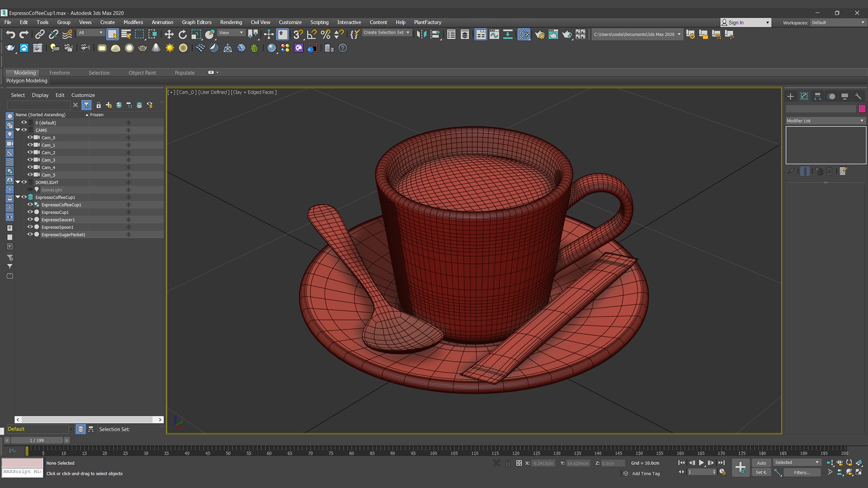Open the Display command panel tab

pos(844,96)
